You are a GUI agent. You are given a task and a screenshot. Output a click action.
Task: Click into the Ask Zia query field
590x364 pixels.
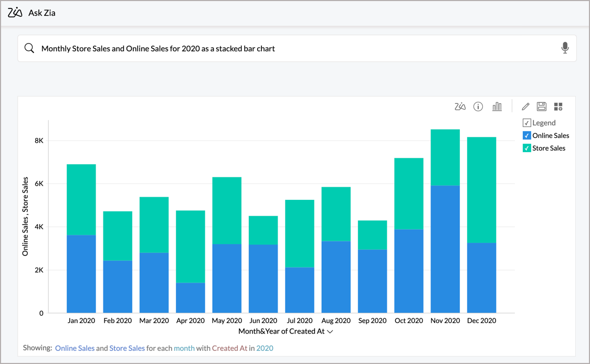coord(294,48)
